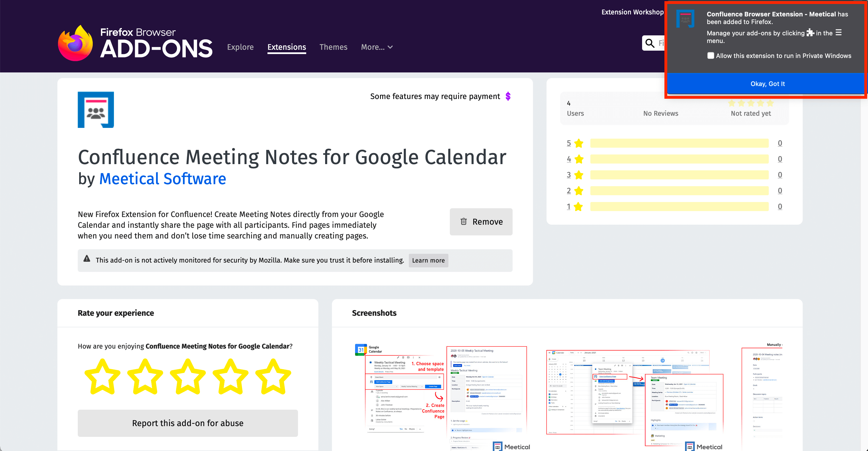The width and height of the screenshot is (868, 451).
Task: Click Not rated yet text
Action: click(751, 113)
